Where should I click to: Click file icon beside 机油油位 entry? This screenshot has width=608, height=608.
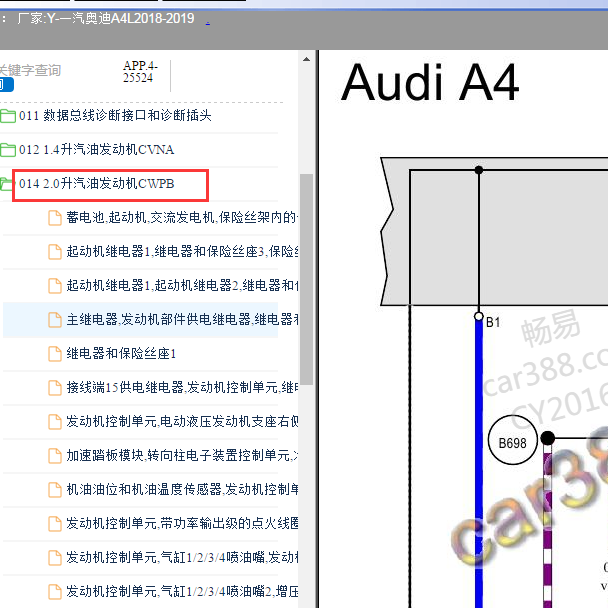pyautogui.click(x=55, y=490)
